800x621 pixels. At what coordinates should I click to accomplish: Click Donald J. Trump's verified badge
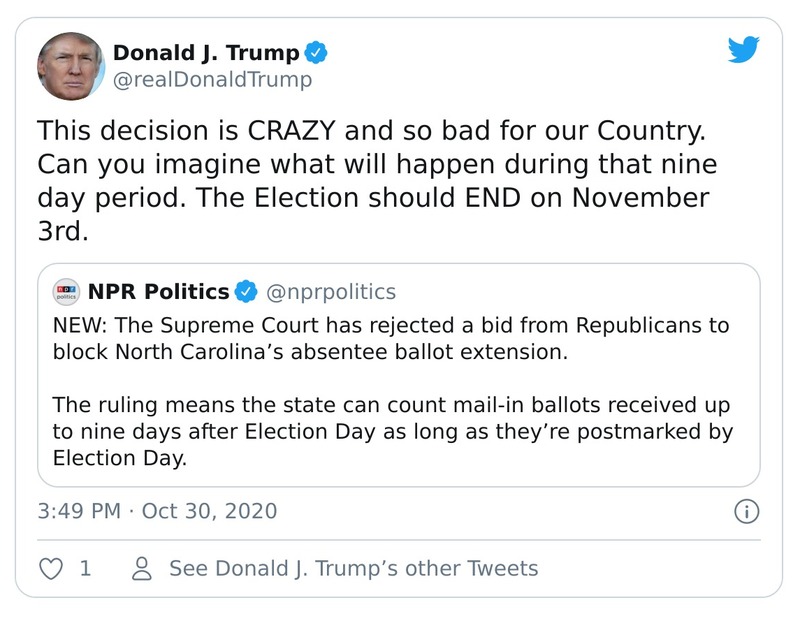tap(314, 54)
